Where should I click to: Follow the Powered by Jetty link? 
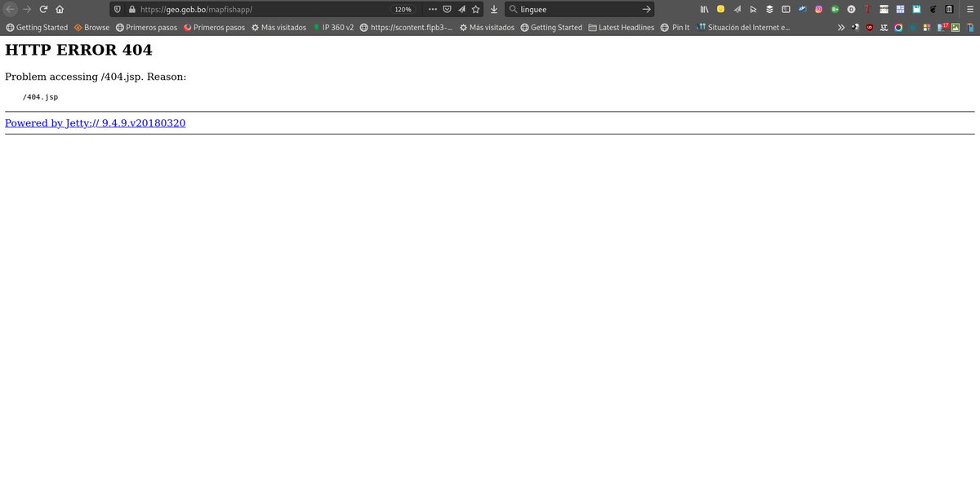coord(95,123)
